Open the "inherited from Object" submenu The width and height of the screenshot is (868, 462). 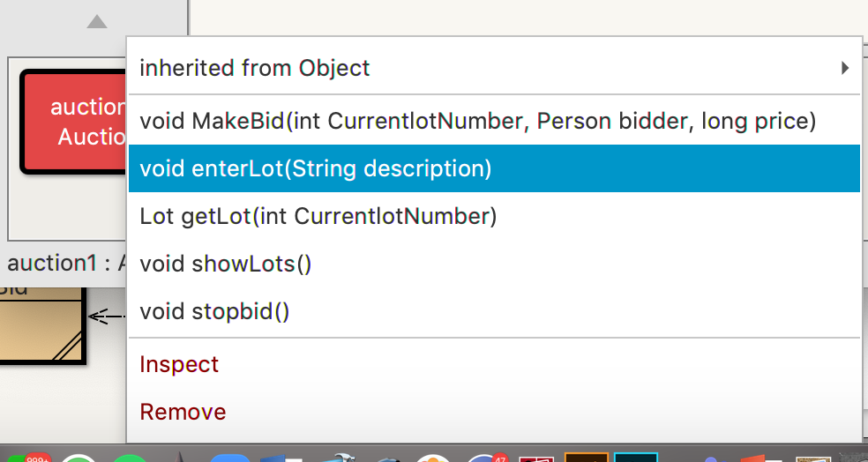pos(255,68)
